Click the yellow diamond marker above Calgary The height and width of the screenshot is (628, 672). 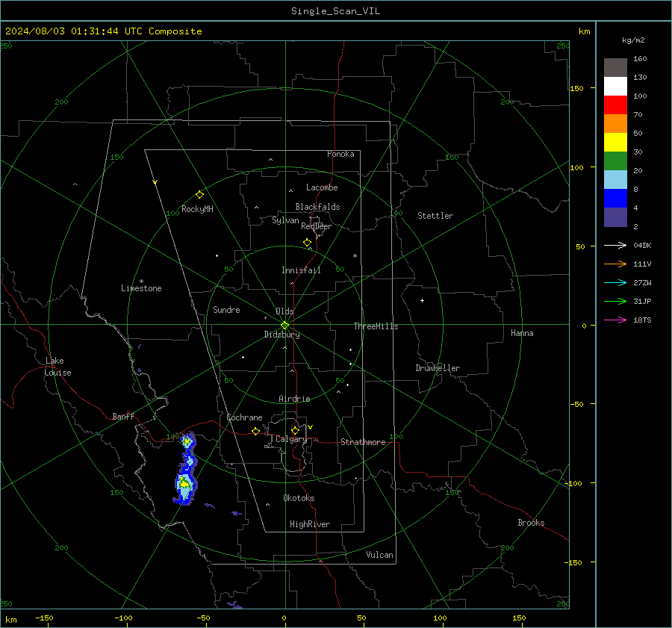click(295, 430)
